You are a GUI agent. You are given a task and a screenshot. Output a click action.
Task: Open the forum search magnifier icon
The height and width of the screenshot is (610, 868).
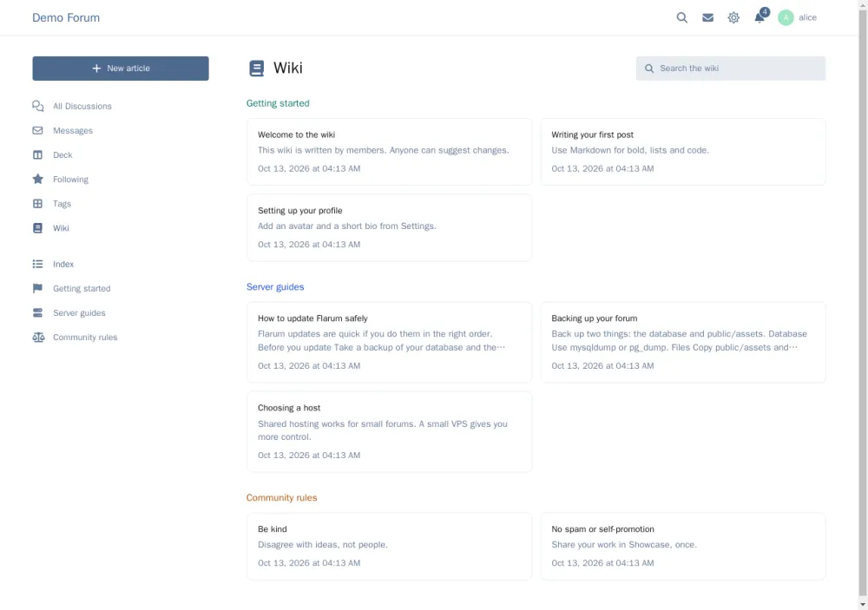point(681,17)
